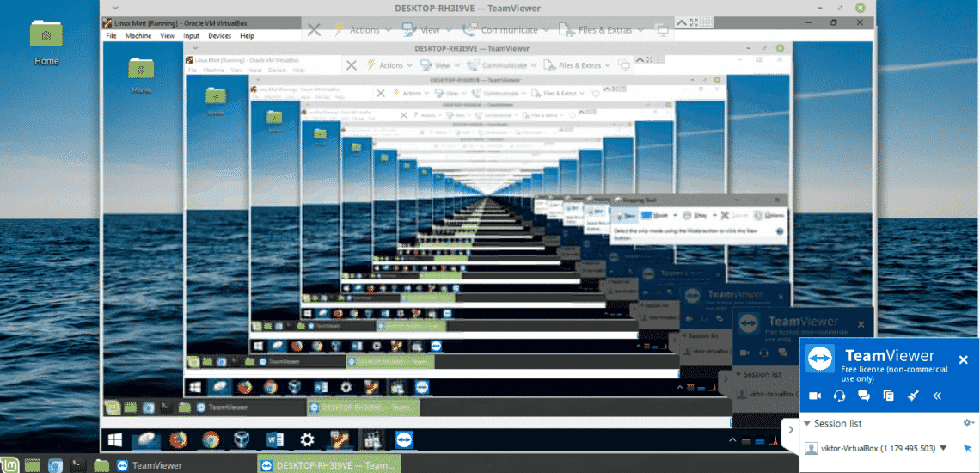Screen dimensions: 980x473
Task: Maximize the outermost VirtualBox window
Action: click(833, 22)
